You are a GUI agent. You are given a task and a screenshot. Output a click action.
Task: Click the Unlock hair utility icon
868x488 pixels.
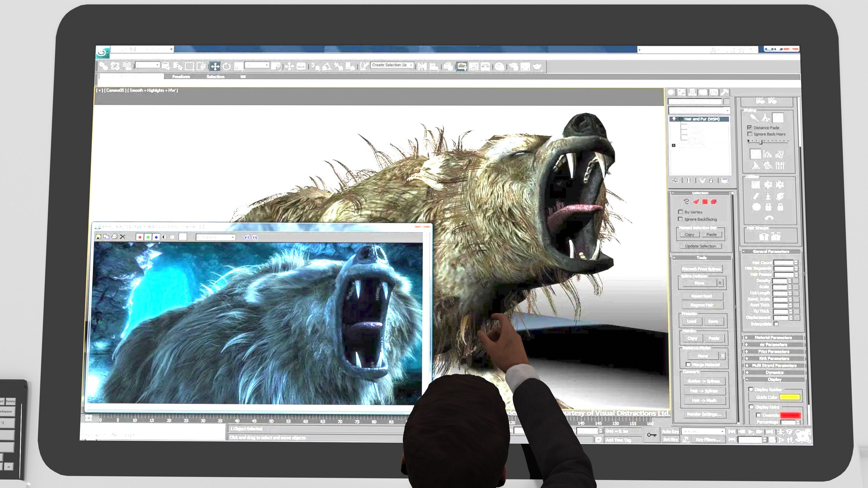780,207
